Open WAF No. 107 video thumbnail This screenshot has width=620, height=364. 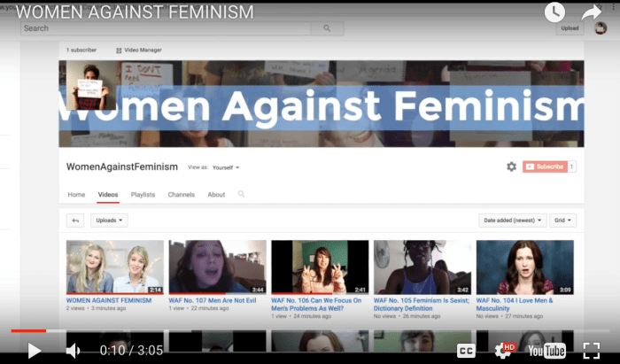tap(218, 267)
